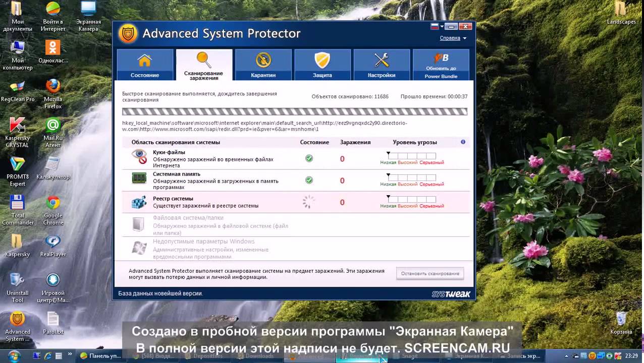The width and height of the screenshot is (644, 363).
Task: Select RealPlayer desktop icon
Action: [x=53, y=246]
